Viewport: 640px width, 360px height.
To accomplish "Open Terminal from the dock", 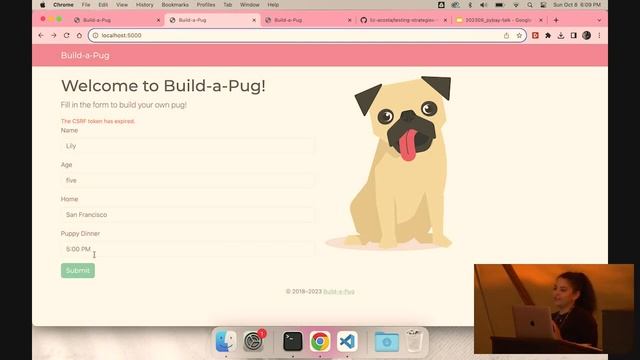I will pos(293,341).
